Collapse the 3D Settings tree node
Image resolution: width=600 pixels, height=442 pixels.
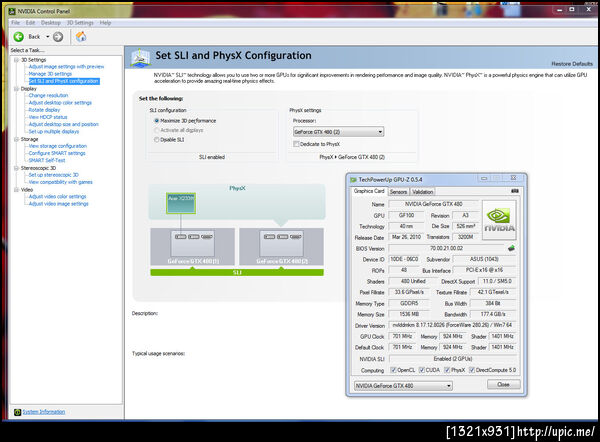coord(16,60)
